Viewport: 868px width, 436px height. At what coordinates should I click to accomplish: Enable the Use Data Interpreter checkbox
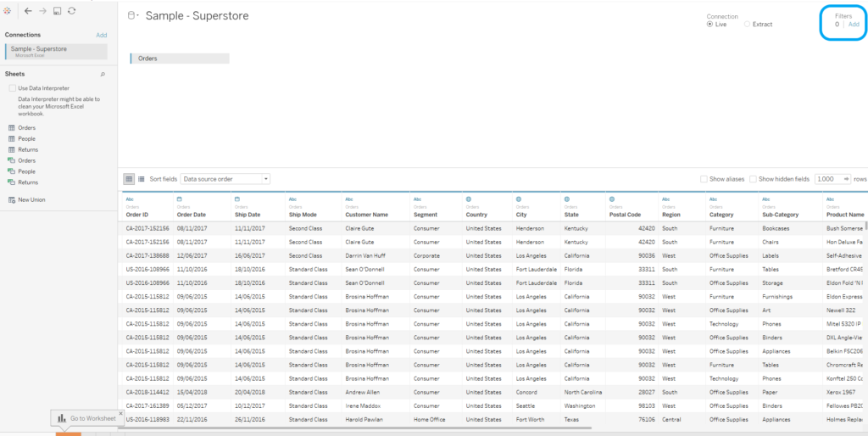click(12, 88)
